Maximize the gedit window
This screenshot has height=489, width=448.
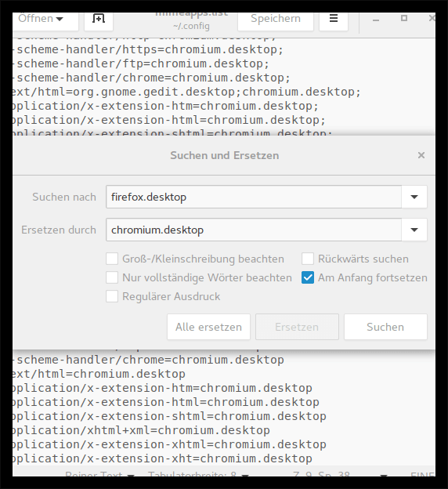[x=404, y=18]
